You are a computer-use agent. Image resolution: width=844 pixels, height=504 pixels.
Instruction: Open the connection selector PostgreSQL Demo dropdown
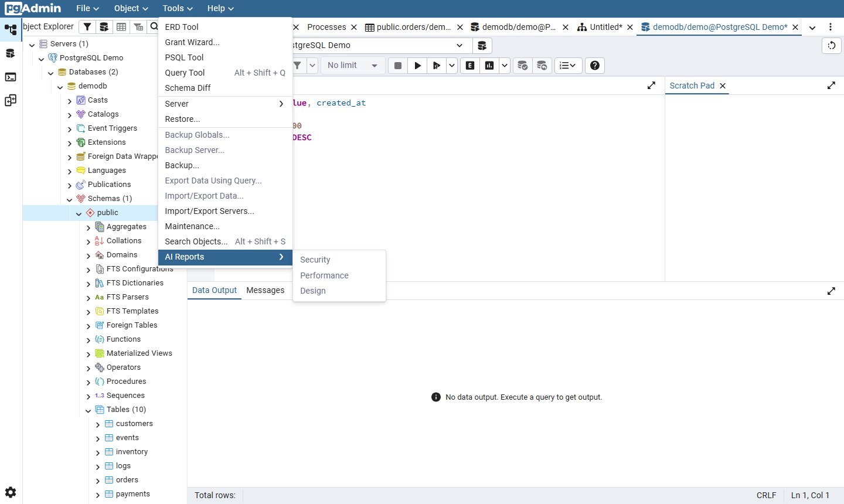(460, 46)
